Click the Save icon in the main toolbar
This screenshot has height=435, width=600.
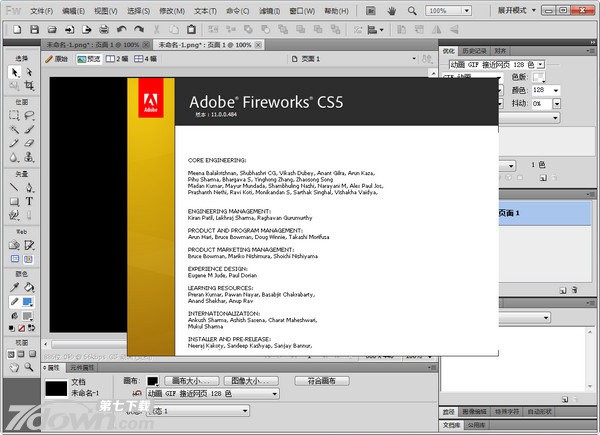click(34, 31)
